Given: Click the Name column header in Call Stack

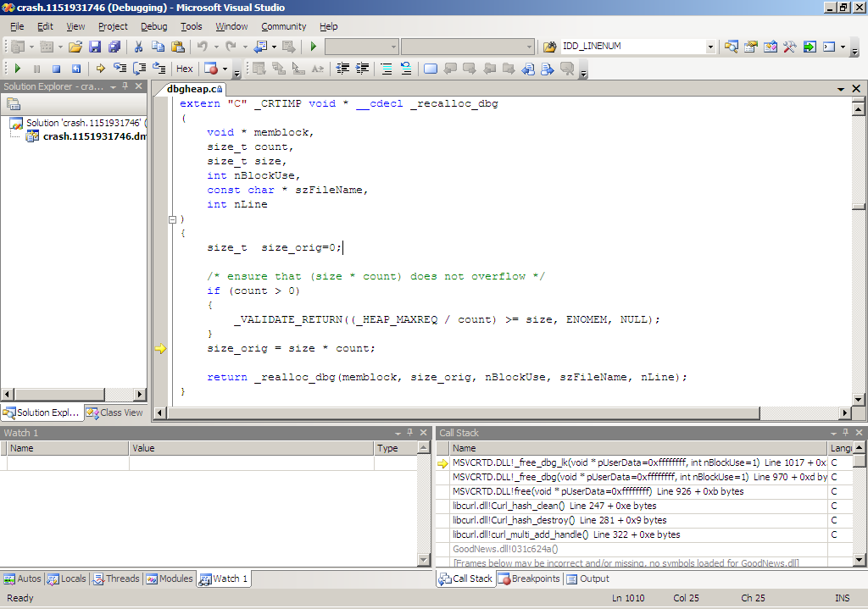Looking at the screenshot, I should coord(638,448).
